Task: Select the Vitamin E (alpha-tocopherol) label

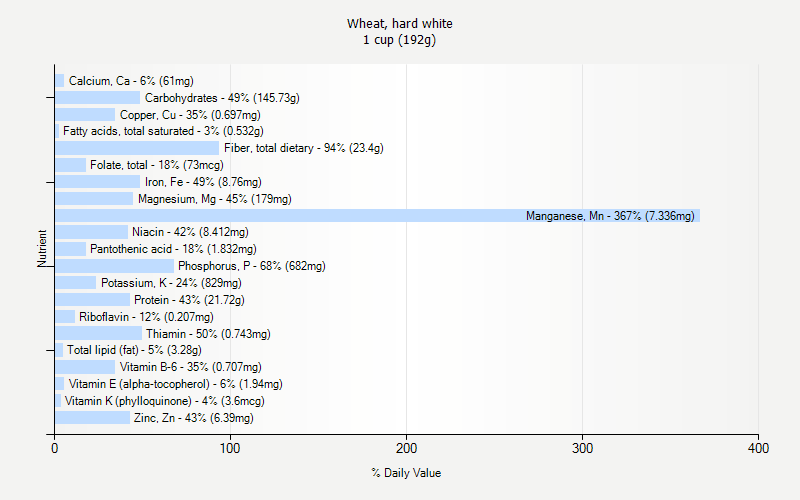Action: click(x=176, y=384)
